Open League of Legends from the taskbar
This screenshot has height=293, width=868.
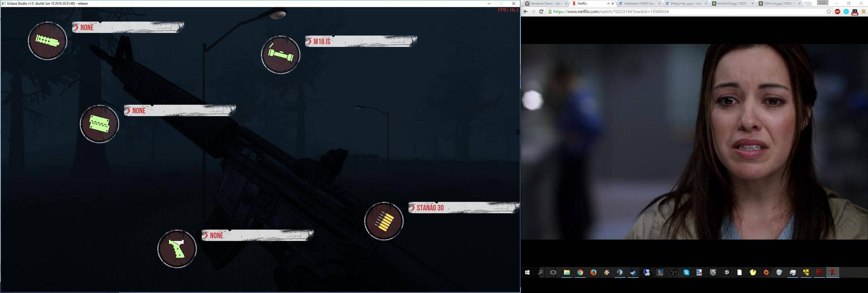(x=660, y=273)
